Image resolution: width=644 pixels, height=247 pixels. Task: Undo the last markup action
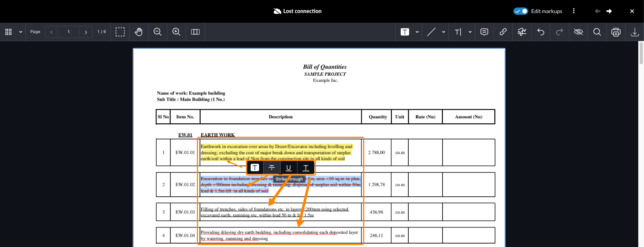pyautogui.click(x=541, y=32)
